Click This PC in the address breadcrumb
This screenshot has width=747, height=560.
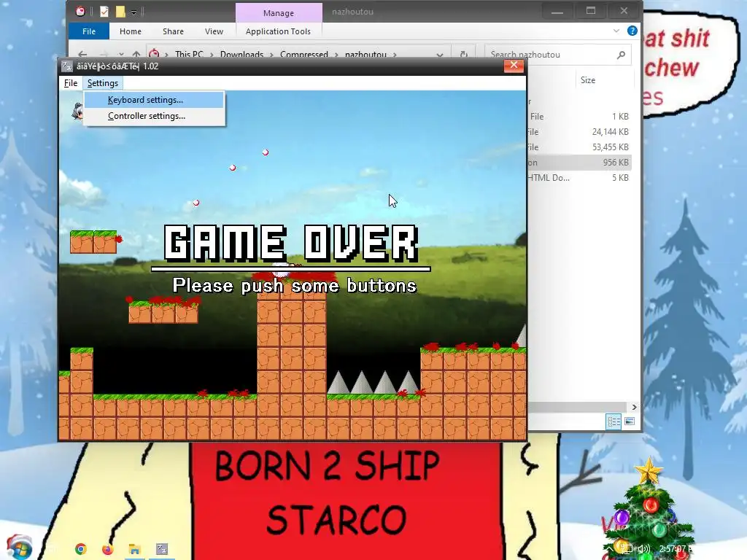(x=189, y=54)
